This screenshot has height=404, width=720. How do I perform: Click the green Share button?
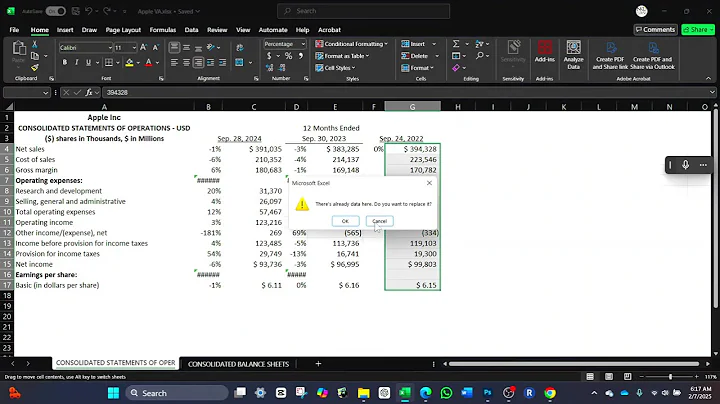pyautogui.click(x=698, y=29)
